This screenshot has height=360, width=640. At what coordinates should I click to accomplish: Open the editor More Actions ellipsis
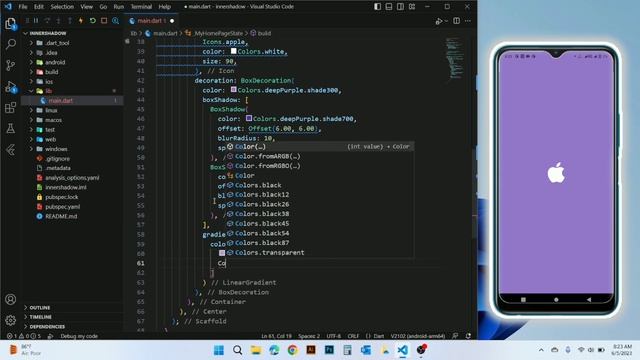[468, 21]
